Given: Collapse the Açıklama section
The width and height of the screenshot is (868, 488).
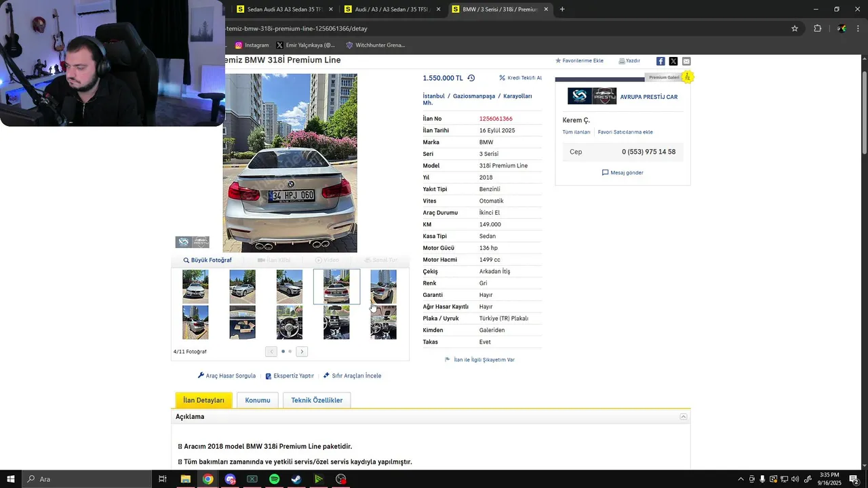Looking at the screenshot, I should (x=684, y=417).
